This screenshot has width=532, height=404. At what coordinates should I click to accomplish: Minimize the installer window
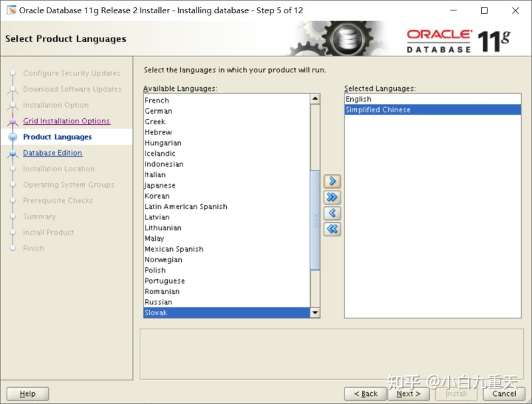[x=453, y=10]
